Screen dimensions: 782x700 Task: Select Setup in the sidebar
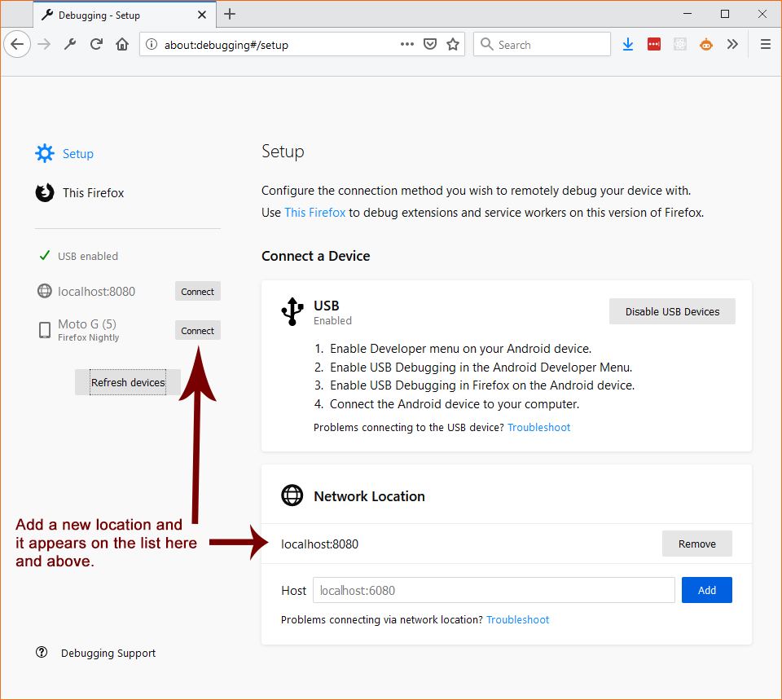pos(77,154)
